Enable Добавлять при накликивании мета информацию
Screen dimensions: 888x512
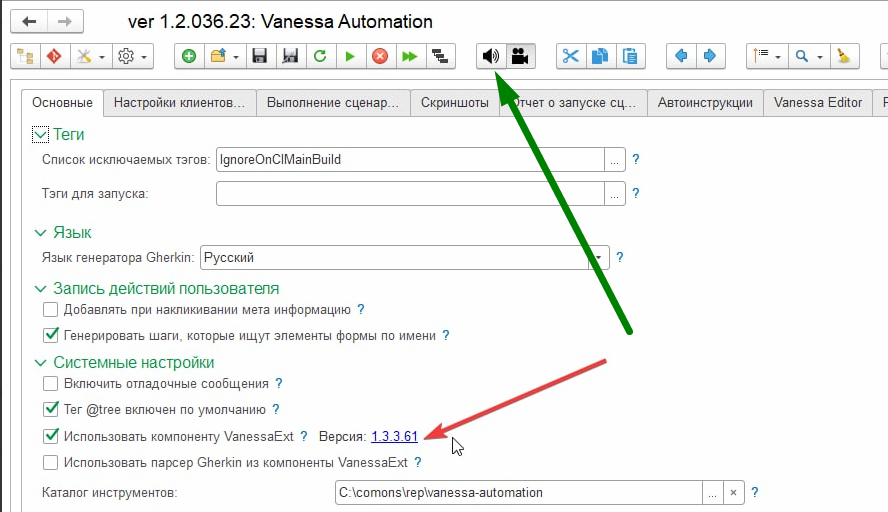50,310
